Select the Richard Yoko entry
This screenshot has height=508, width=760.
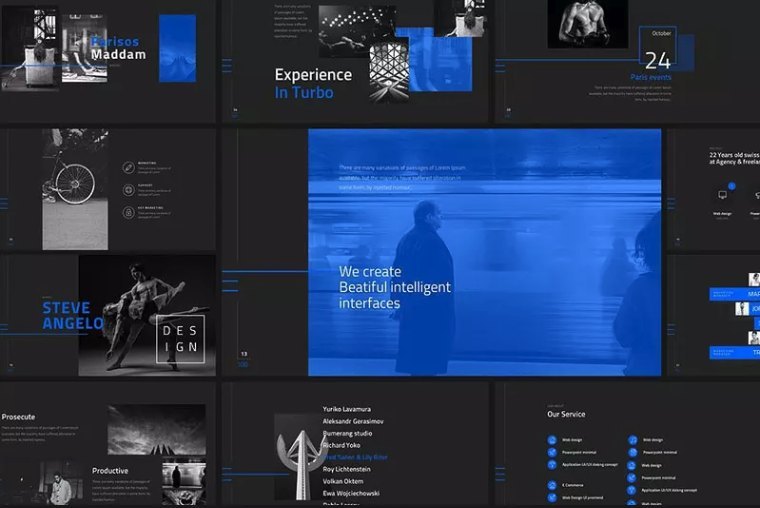[x=341, y=445]
